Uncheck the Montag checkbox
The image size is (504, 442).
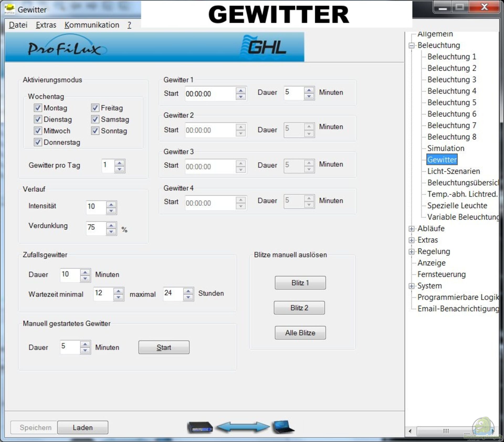(38, 108)
